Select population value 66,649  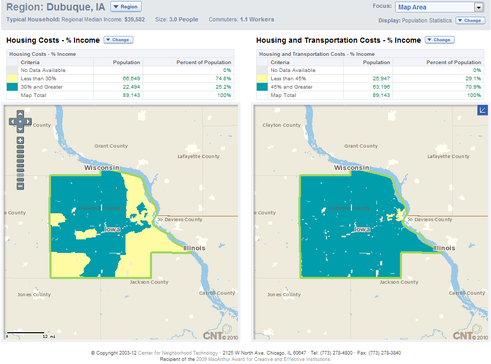pos(131,79)
